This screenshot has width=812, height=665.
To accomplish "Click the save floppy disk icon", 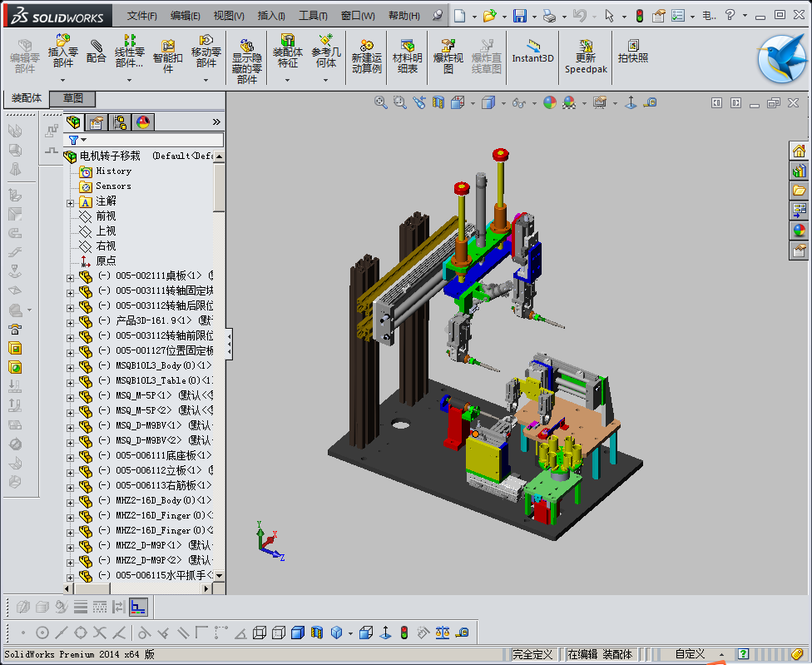I will tap(519, 16).
